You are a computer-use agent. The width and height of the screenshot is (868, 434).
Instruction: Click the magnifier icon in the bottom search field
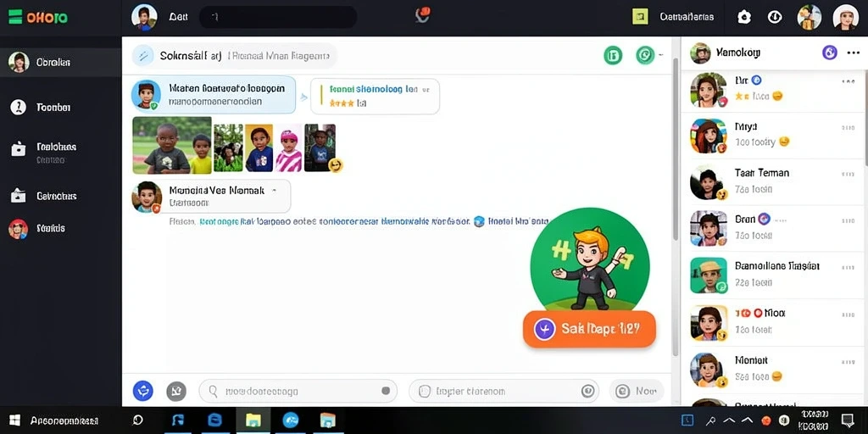(x=213, y=392)
